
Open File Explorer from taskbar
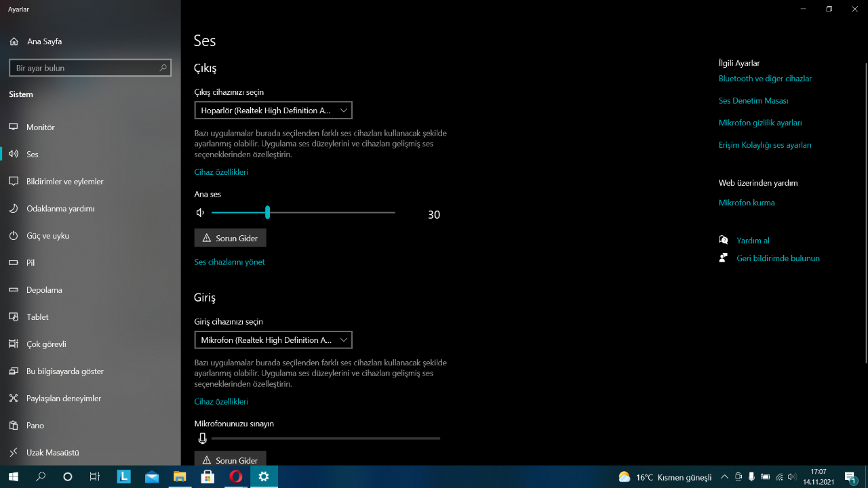[180, 476]
